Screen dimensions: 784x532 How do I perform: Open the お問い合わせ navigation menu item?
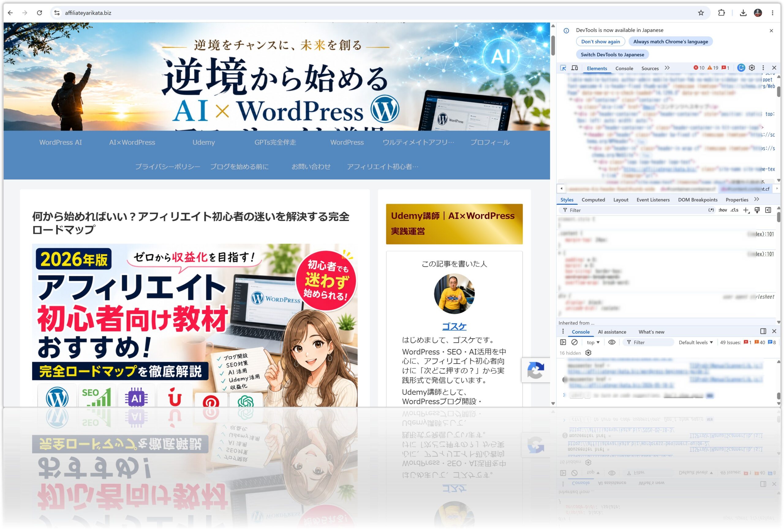[x=311, y=167]
